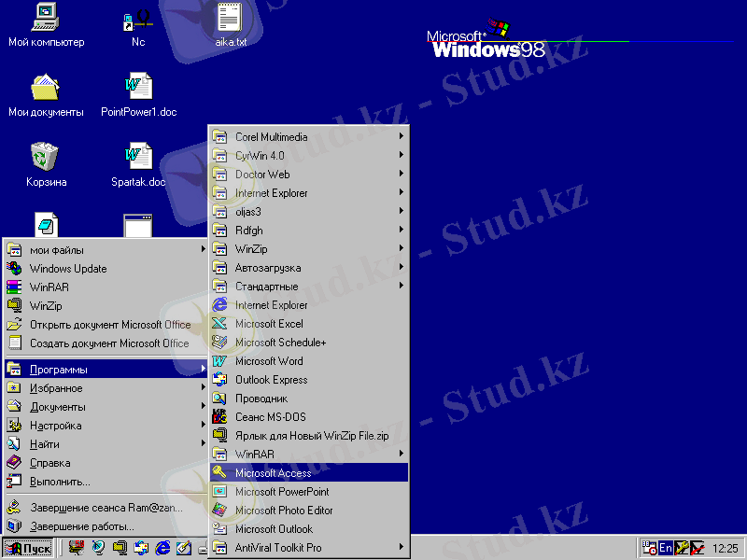Click the Internet Explorer quick launch icon

163,548
